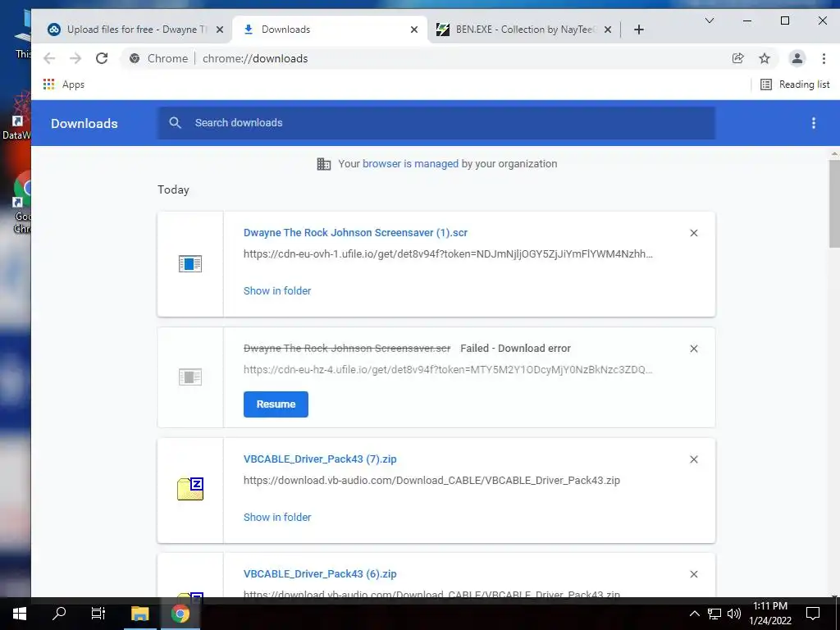Show hidden system tray icons
This screenshot has height=630, width=840.
tap(694, 614)
